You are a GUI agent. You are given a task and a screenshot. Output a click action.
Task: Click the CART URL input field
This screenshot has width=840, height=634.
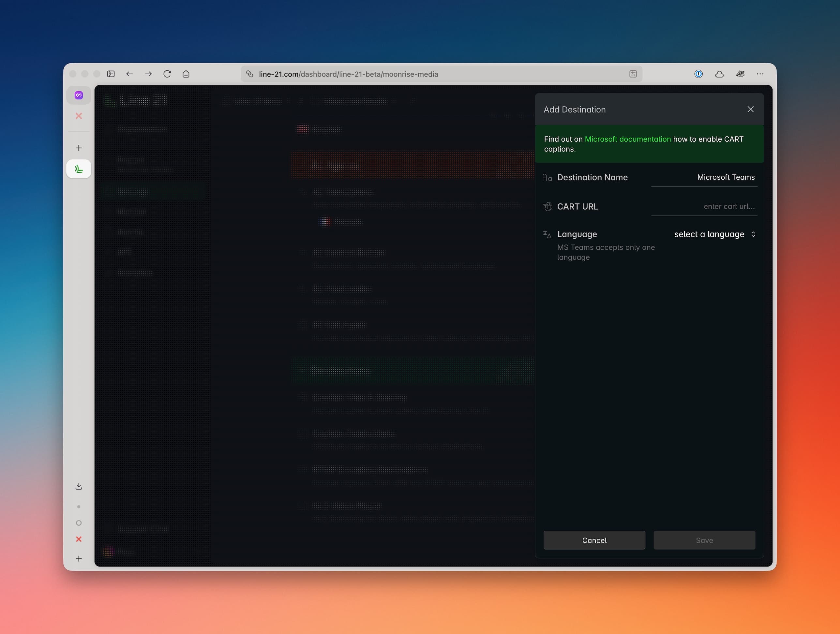(704, 207)
